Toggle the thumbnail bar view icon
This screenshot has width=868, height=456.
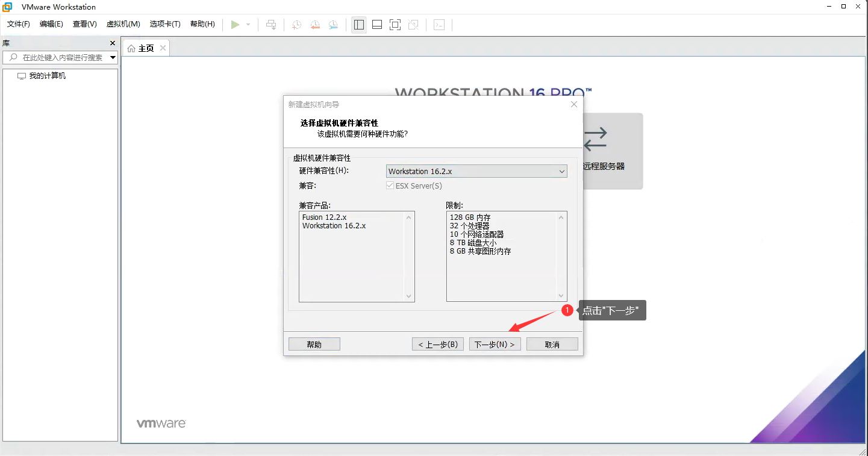[x=377, y=25]
